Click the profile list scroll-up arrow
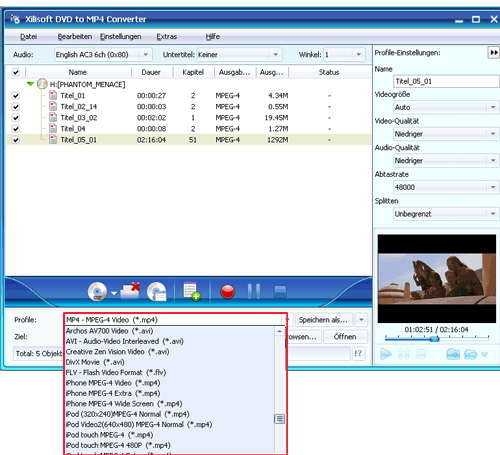 point(279,331)
